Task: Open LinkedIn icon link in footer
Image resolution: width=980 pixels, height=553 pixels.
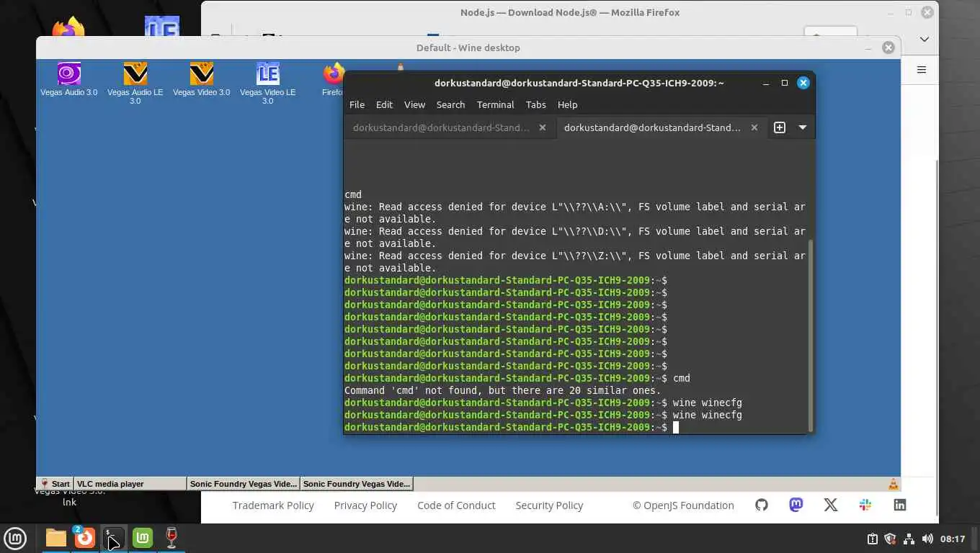Action: coord(900,505)
